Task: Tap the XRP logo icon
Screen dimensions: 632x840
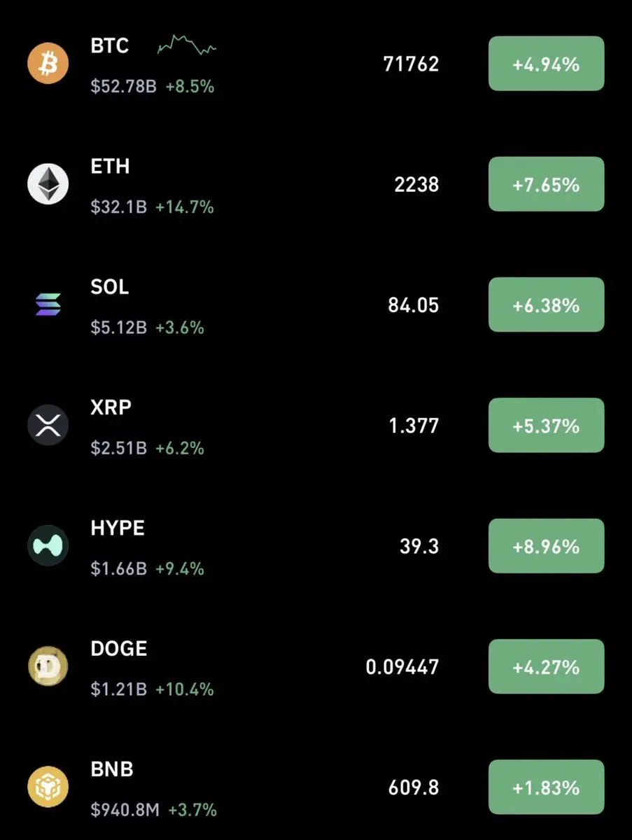Action: tap(48, 425)
